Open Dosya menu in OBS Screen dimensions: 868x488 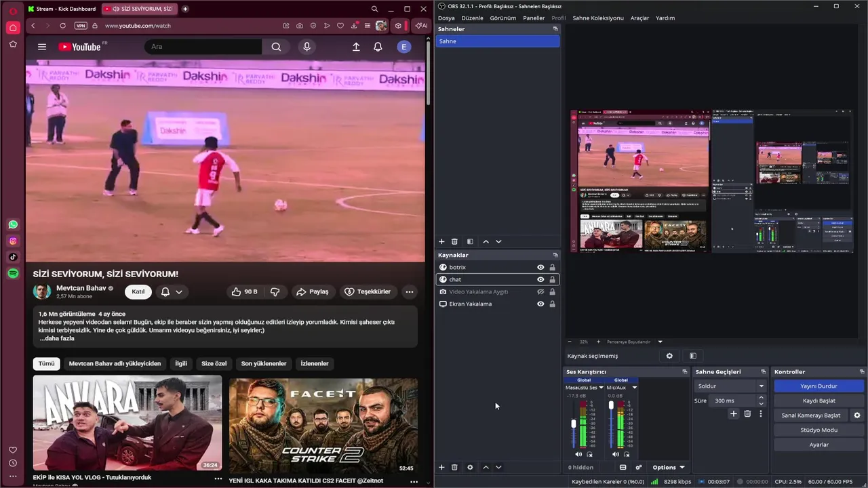[446, 18]
